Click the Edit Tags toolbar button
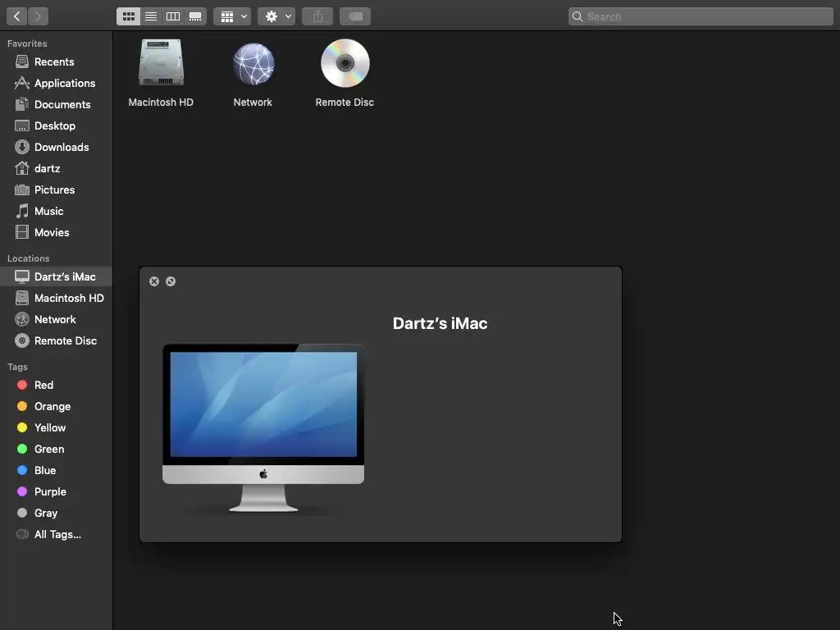The height and width of the screenshot is (630, 840). pos(355,16)
